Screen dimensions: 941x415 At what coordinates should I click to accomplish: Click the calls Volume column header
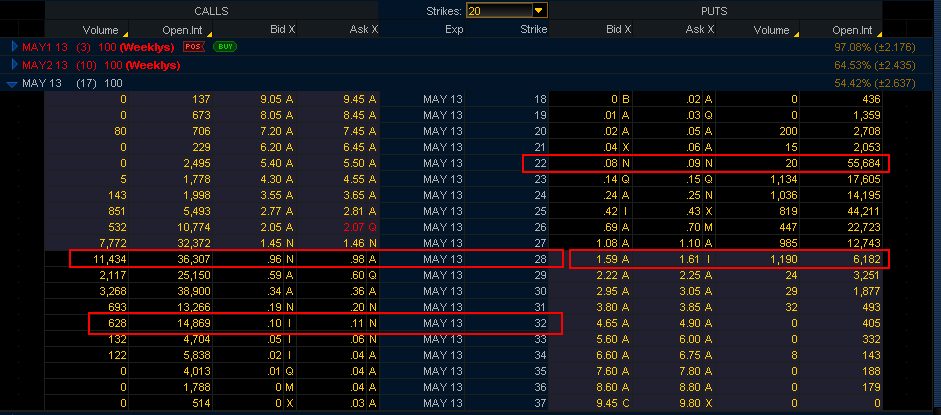tap(99, 30)
